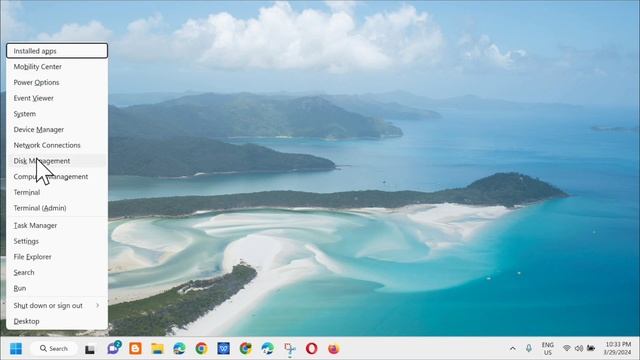The width and height of the screenshot is (640, 360).
Task: Open the second Chrome profile icon
Action: pyautogui.click(x=245, y=349)
